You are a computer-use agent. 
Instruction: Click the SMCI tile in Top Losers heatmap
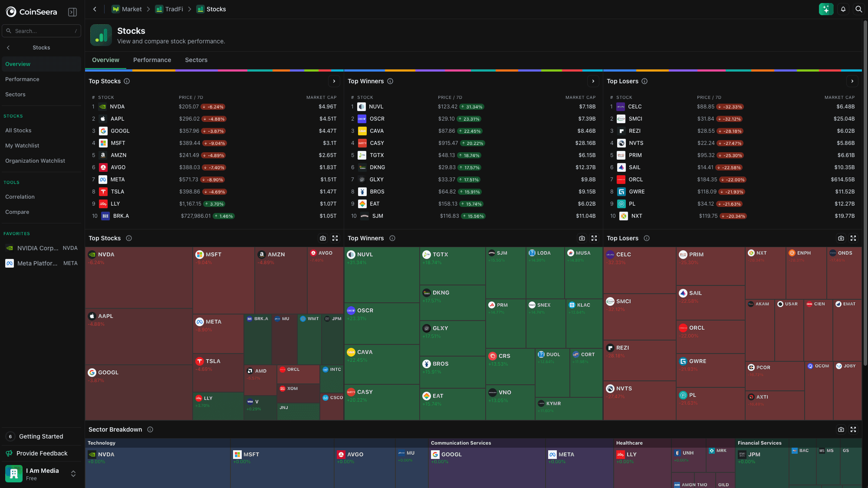pyautogui.click(x=640, y=317)
